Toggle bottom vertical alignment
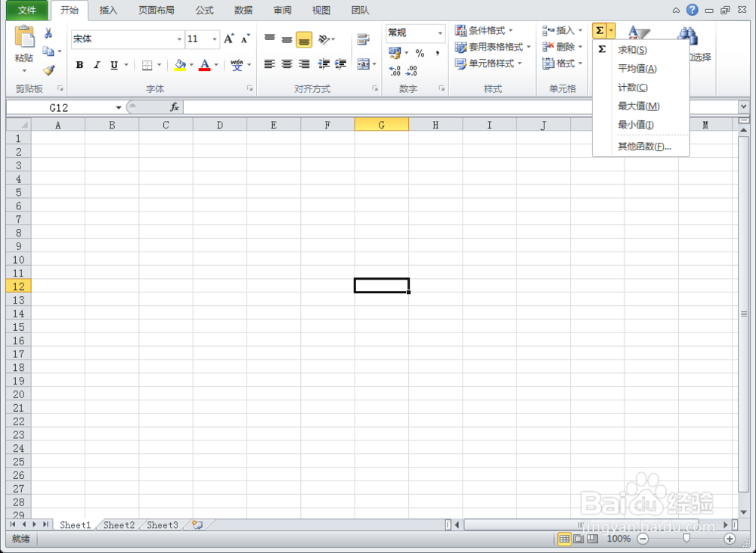The height and width of the screenshot is (553, 756). coord(304,39)
